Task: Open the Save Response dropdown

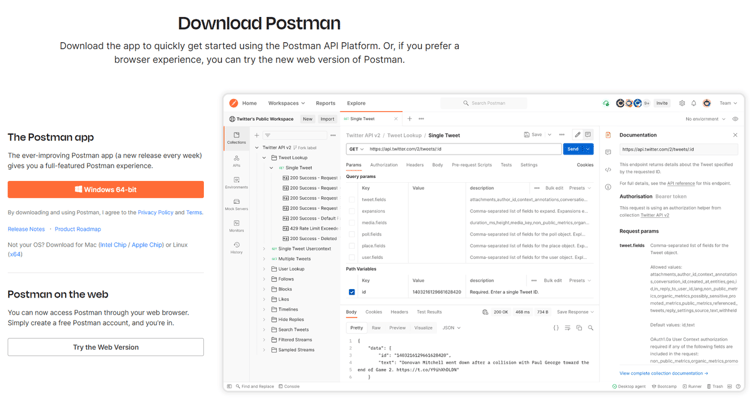Action: pyautogui.click(x=575, y=312)
